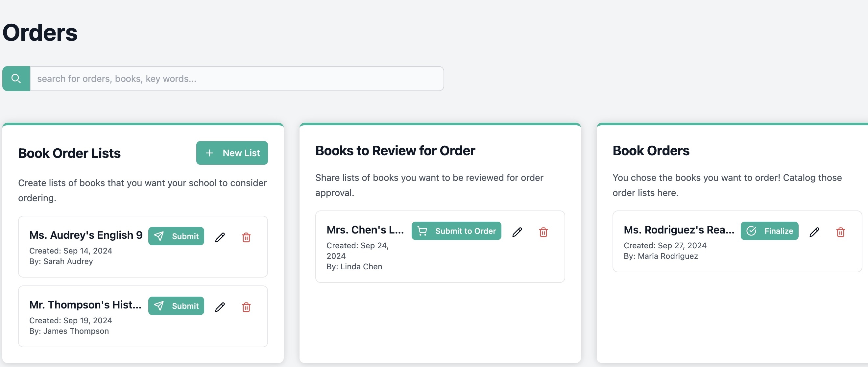Image resolution: width=868 pixels, height=367 pixels.
Task: Finalize Ms. Rodriguez's order
Action: tap(769, 231)
